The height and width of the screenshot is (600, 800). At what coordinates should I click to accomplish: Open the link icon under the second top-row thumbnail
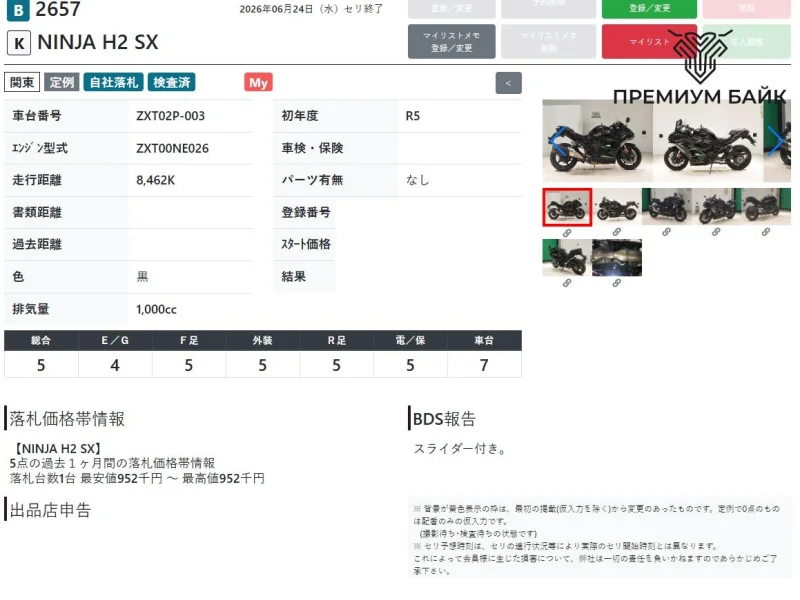click(x=617, y=232)
